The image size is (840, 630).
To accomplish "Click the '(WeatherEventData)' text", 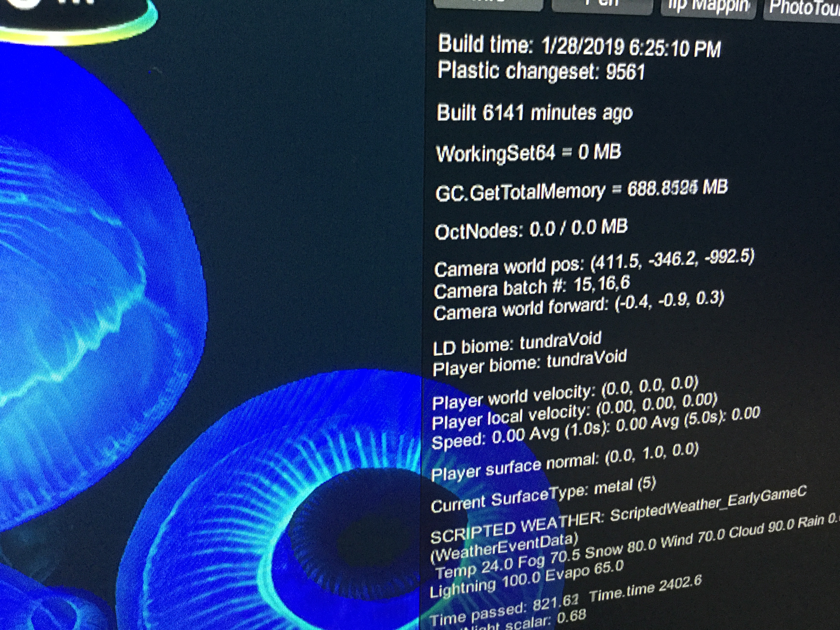I will coord(504,548).
